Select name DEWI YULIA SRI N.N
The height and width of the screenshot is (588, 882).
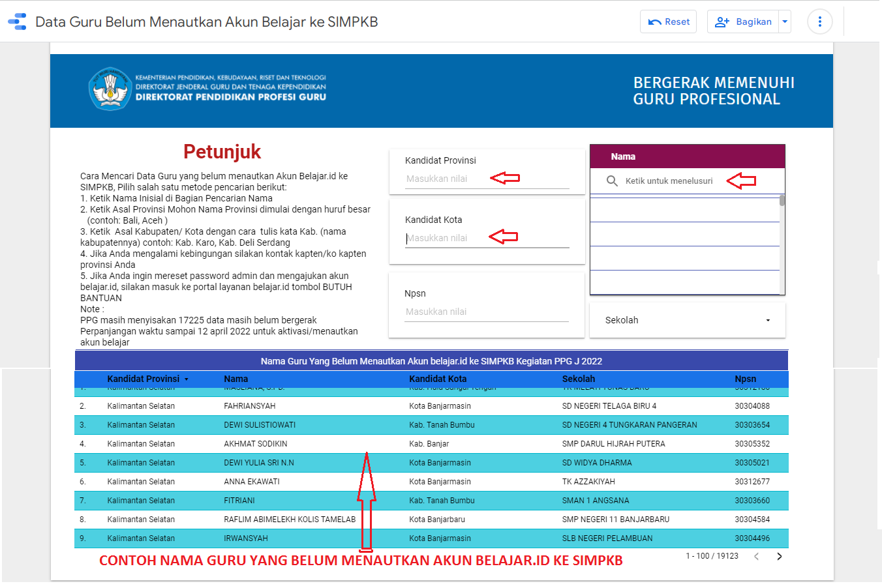tap(259, 463)
